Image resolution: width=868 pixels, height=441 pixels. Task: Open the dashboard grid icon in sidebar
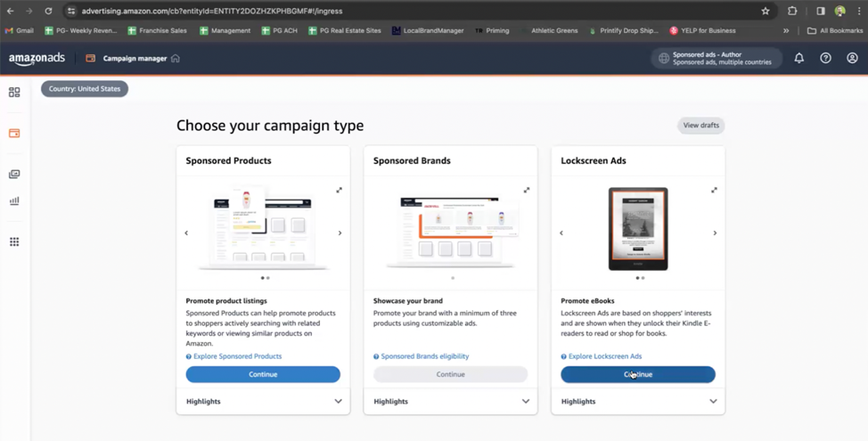pyautogui.click(x=14, y=93)
